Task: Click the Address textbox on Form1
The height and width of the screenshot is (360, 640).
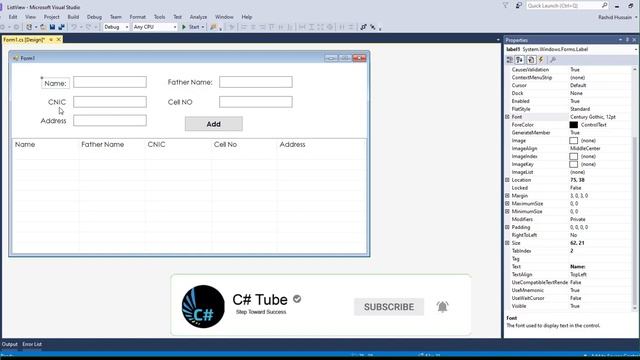Action: 110,120
